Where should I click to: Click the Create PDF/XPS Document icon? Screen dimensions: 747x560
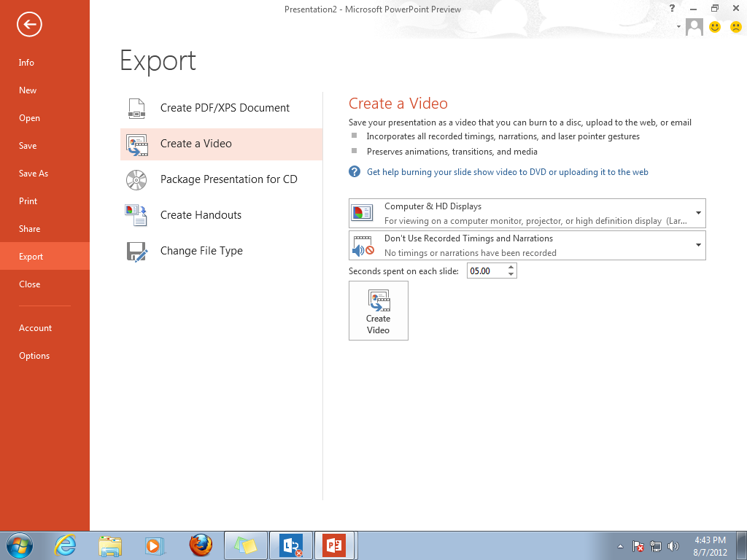[136, 108]
